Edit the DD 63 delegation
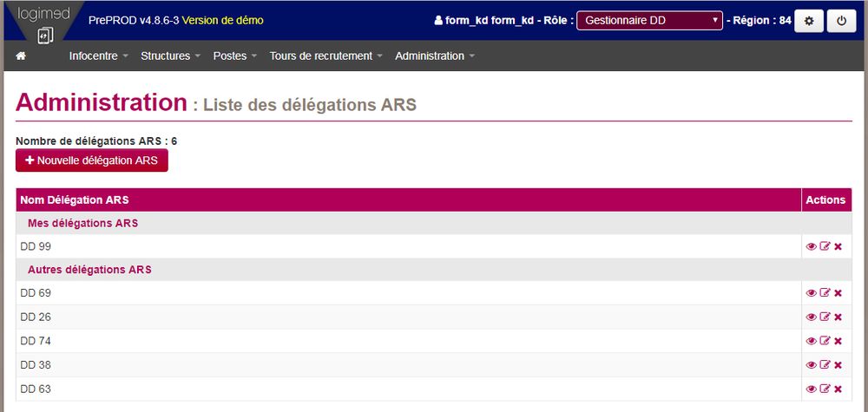The width and height of the screenshot is (868, 412). (825, 389)
